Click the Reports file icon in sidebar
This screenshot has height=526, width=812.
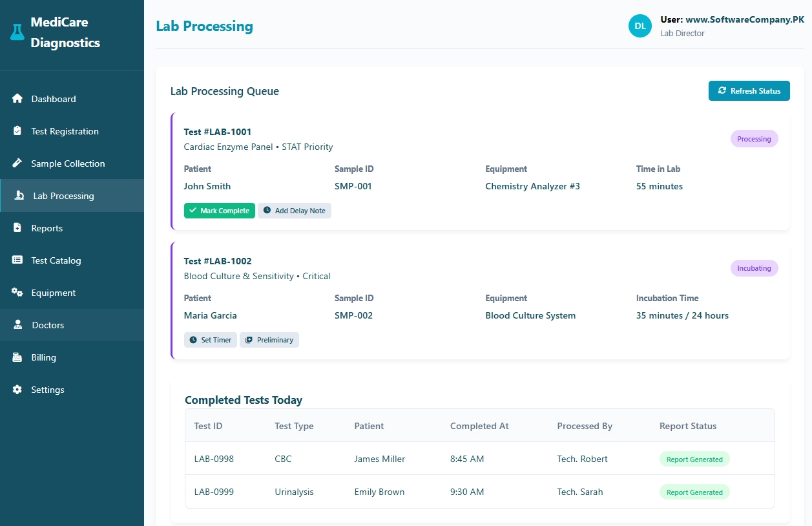[17, 228]
